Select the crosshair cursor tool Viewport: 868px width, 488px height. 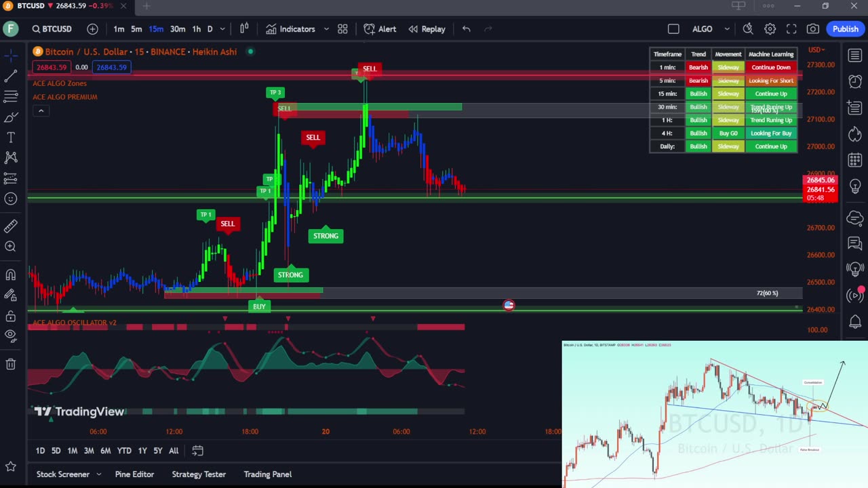point(11,56)
